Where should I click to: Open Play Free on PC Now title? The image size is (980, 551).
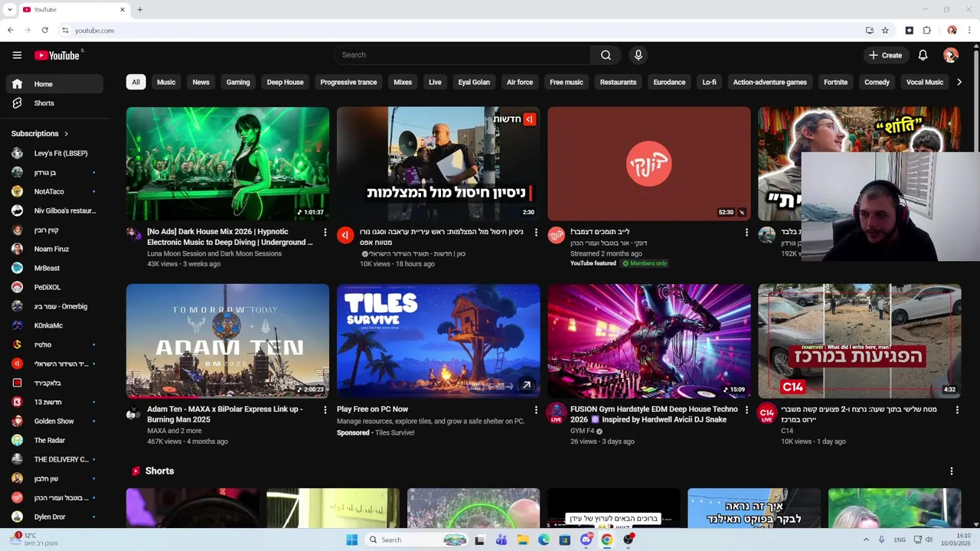pyautogui.click(x=372, y=409)
